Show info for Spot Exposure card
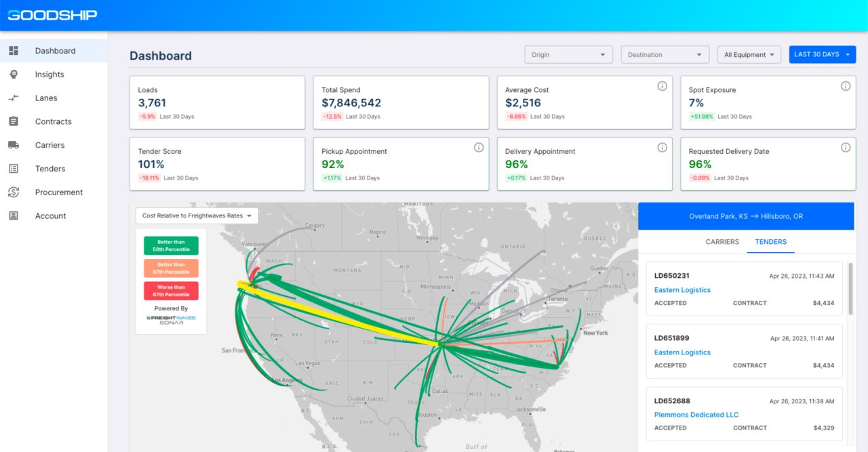The image size is (868, 452). tap(846, 86)
